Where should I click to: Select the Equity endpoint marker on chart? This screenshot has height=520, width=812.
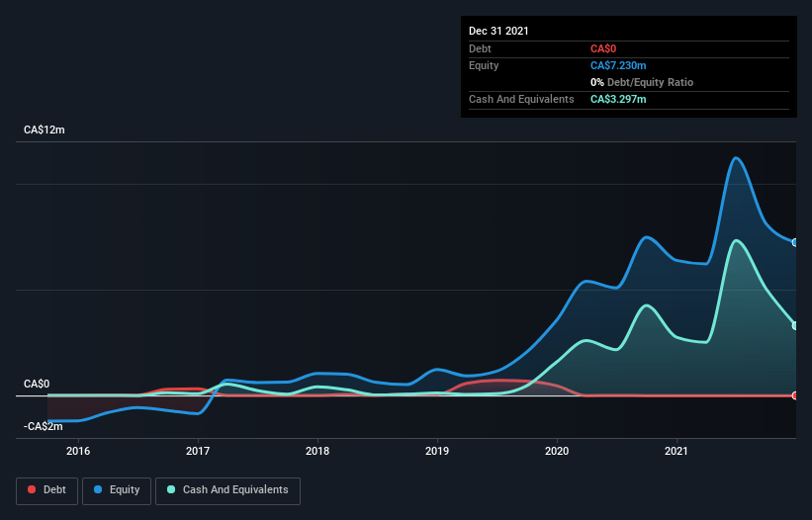click(x=795, y=242)
